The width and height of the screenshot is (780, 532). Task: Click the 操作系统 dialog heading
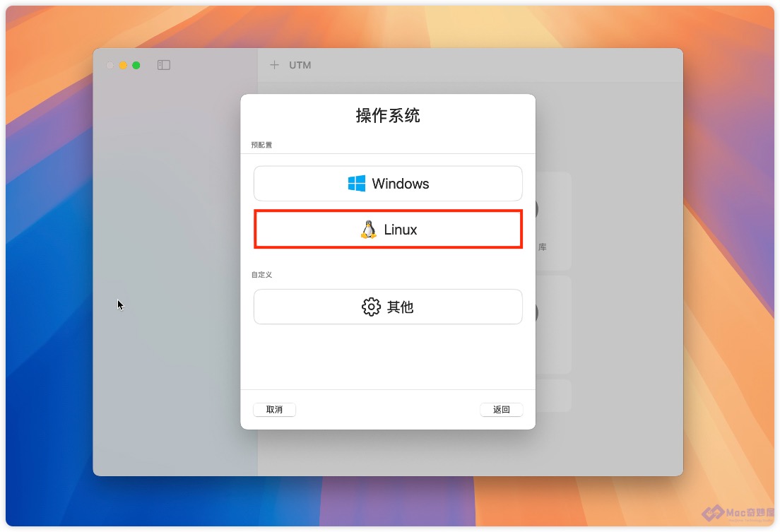pos(388,115)
